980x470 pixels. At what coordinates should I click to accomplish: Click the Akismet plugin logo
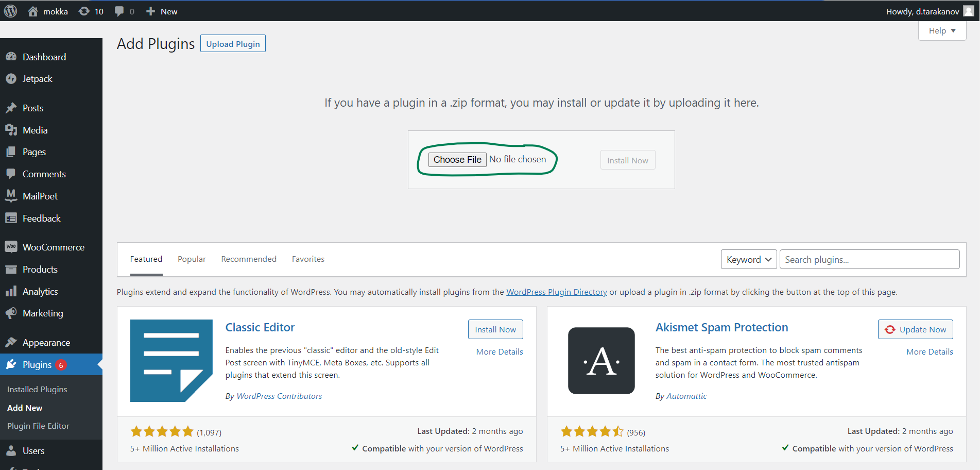[x=601, y=361]
